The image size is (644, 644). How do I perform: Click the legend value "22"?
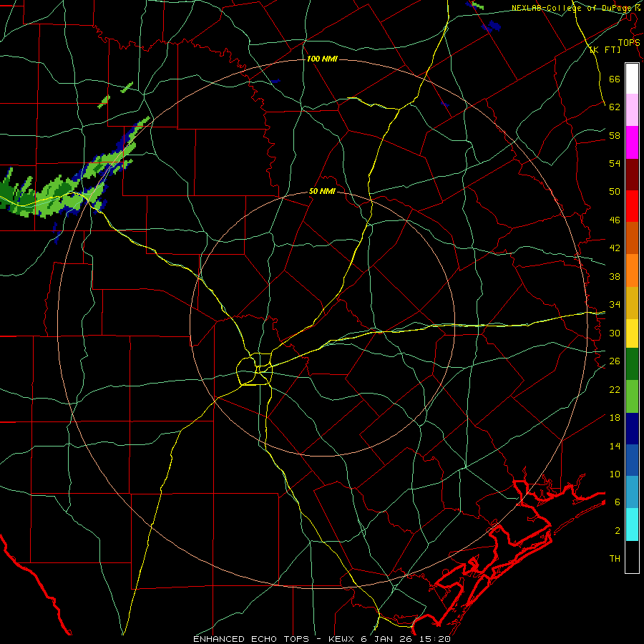pyautogui.click(x=615, y=389)
